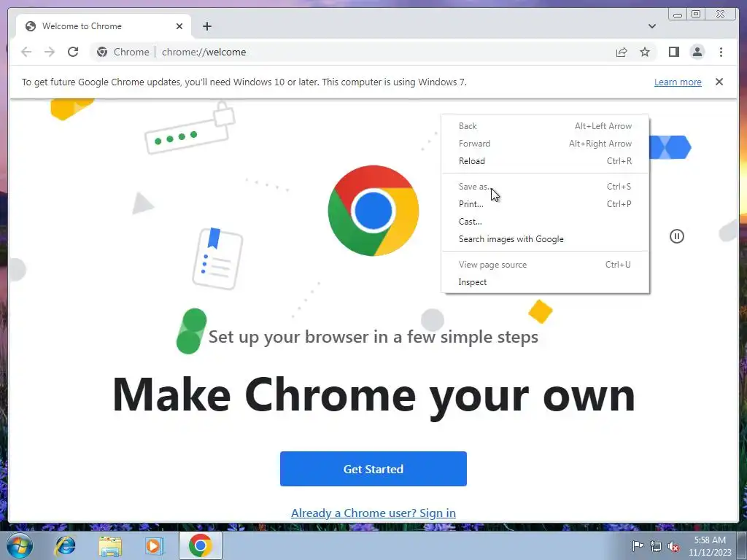The image size is (747, 560).
Task: Open the profile avatar button
Action: click(x=697, y=52)
